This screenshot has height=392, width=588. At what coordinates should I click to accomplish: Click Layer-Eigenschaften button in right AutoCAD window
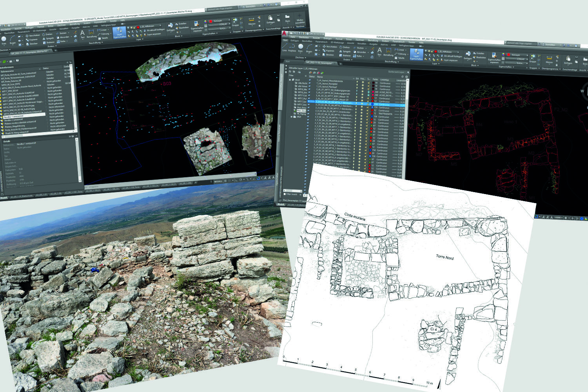416,54
